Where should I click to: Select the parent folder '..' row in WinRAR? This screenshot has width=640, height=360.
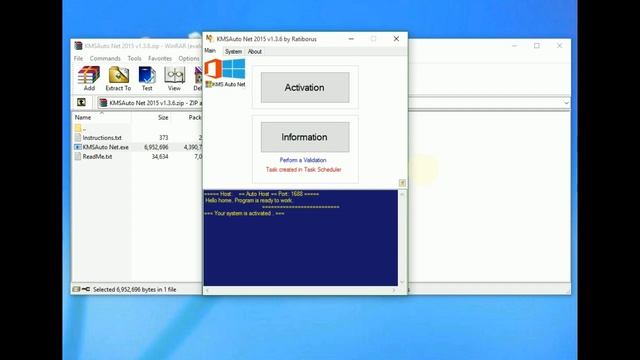click(80, 128)
